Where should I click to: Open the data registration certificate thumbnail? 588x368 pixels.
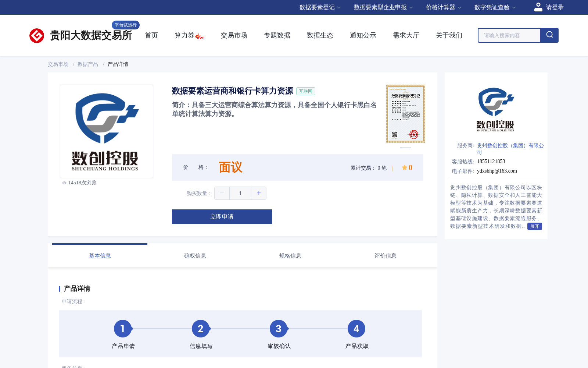pyautogui.click(x=406, y=114)
